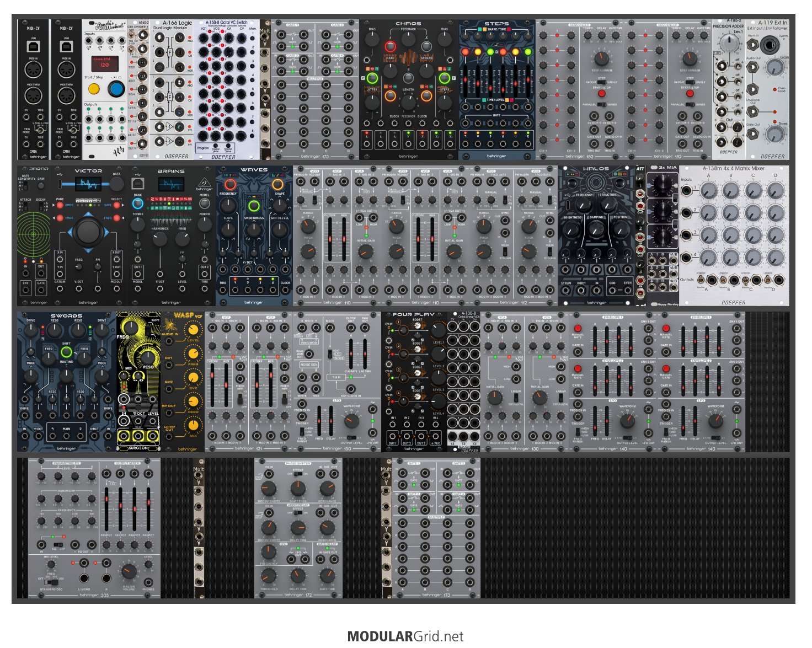812x648 pixels.
Task: Toggle the Audio Delay Effect switch on the 172
Action: point(298,513)
